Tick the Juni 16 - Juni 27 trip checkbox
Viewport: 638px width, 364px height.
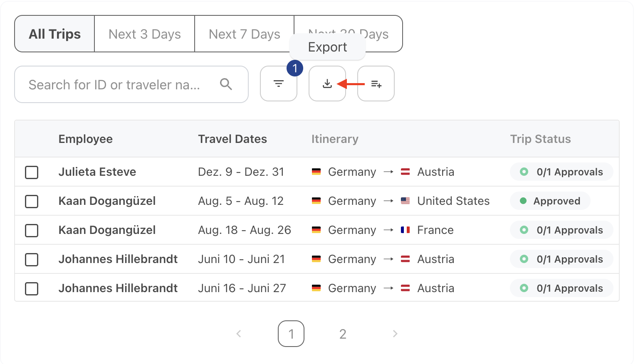click(32, 288)
